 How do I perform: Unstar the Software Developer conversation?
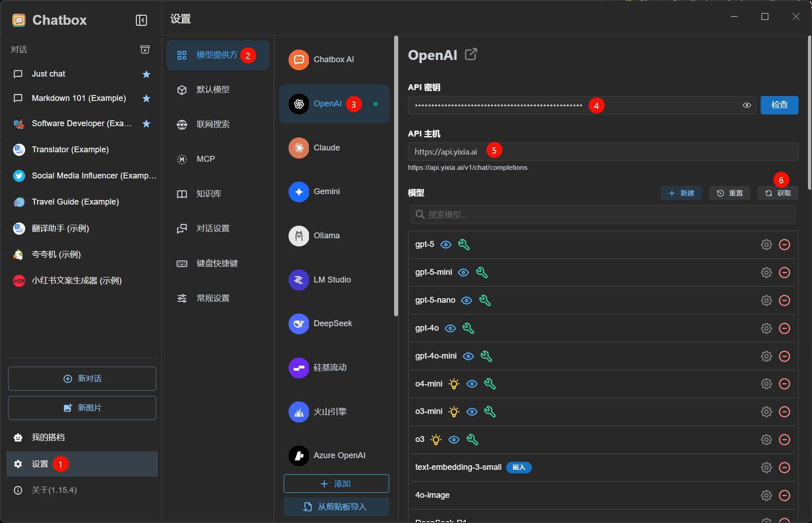point(146,123)
